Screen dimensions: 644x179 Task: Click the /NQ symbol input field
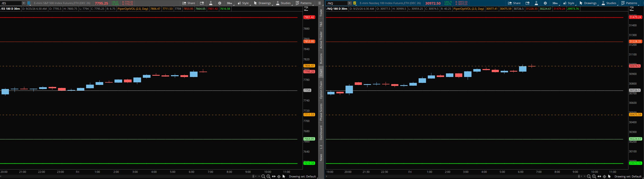click(337, 3)
